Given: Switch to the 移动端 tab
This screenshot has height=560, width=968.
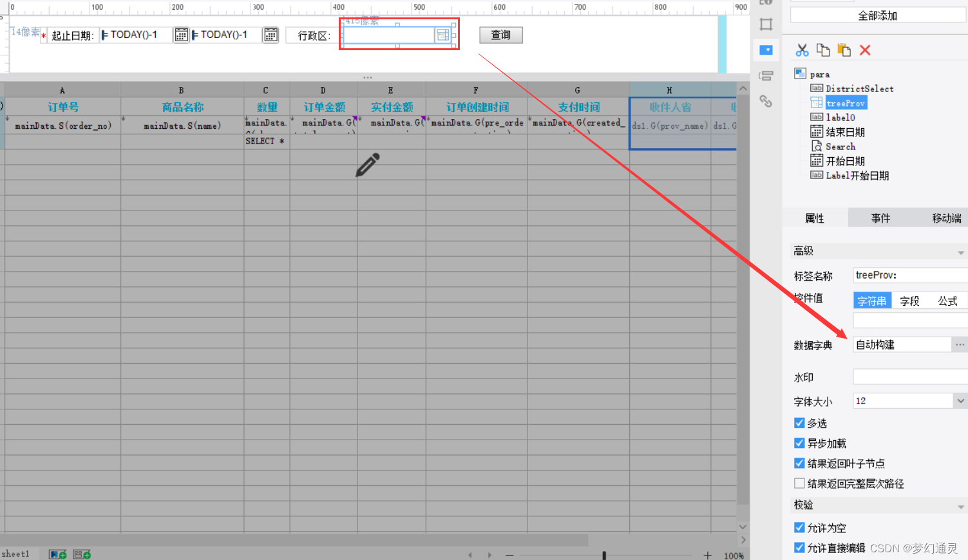Looking at the screenshot, I should (x=946, y=218).
